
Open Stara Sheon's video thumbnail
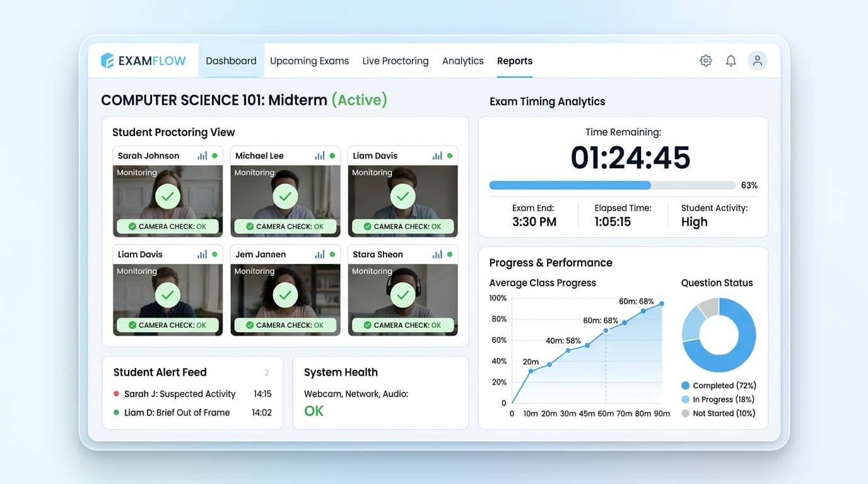point(402,300)
